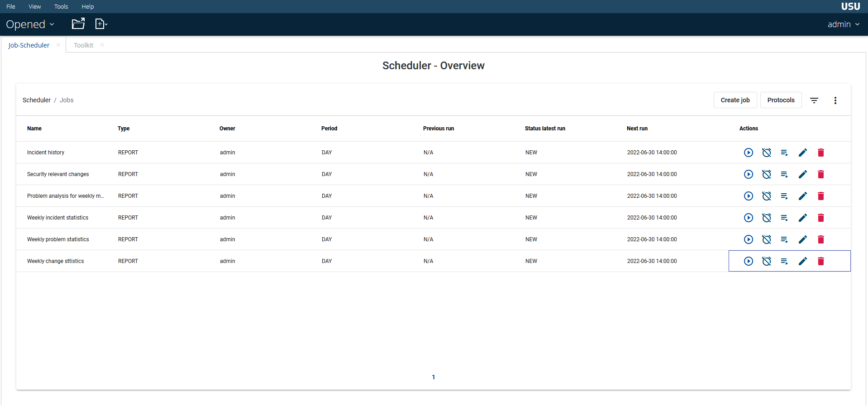The image size is (868, 406).
Task: Sort by the Next run column header
Action: coord(637,129)
